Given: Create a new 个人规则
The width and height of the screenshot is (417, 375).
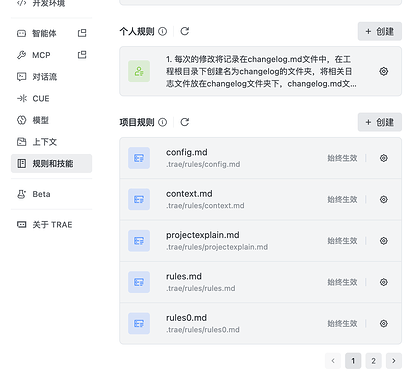Looking at the screenshot, I should pos(380,31).
